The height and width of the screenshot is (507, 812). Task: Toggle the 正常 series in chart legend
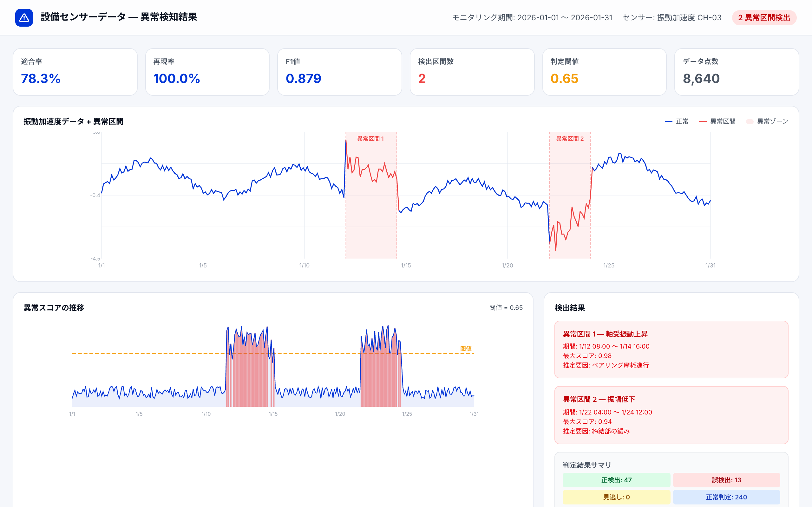point(677,121)
